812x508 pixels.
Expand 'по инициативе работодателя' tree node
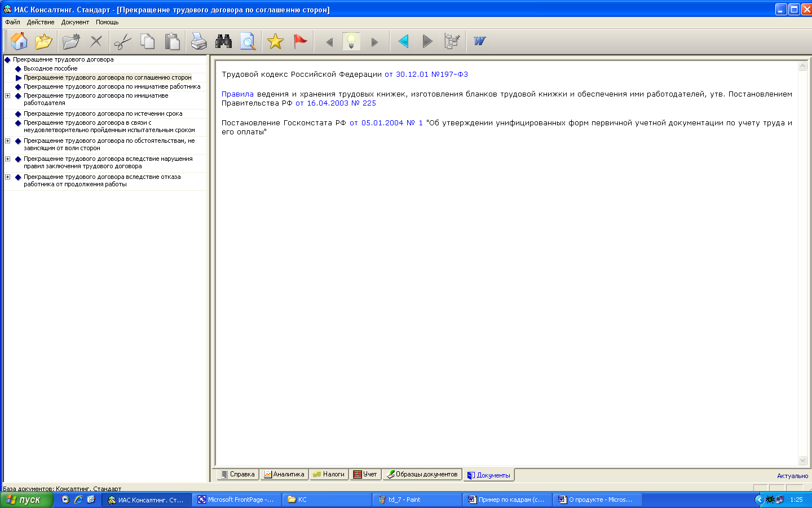click(x=8, y=96)
